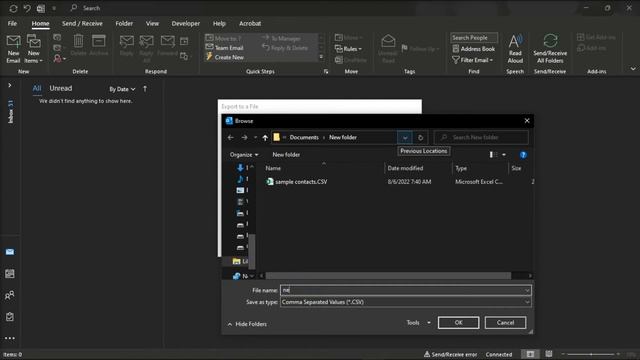Click Send/Receive All Folders icon
Image resolution: width=640 pixels, height=360 pixels.
[x=550, y=49]
